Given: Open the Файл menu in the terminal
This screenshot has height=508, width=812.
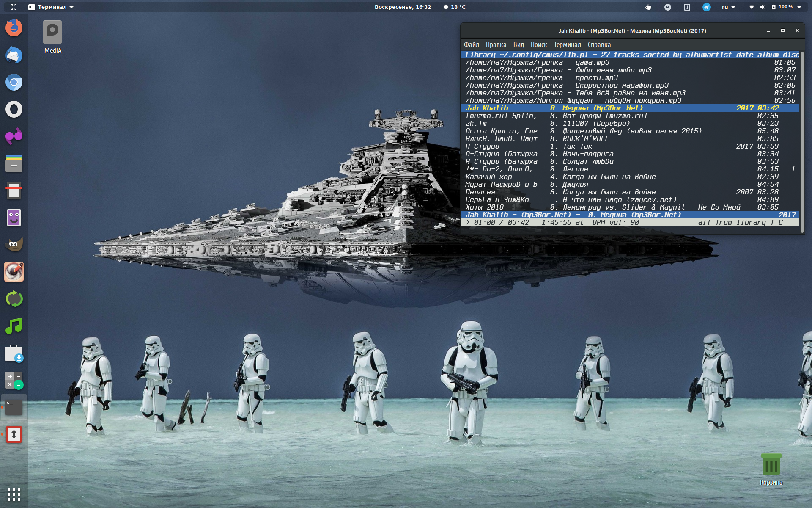Looking at the screenshot, I should pyautogui.click(x=471, y=44).
